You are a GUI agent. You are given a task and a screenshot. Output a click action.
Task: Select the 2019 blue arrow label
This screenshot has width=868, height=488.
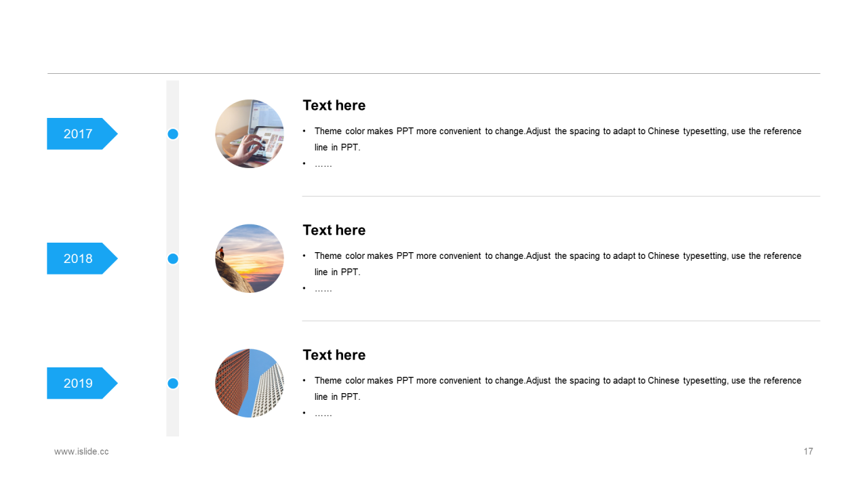coord(82,383)
